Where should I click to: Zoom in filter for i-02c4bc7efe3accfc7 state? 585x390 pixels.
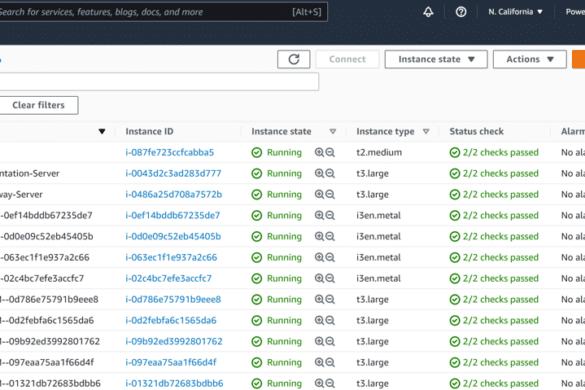pyautogui.click(x=319, y=278)
